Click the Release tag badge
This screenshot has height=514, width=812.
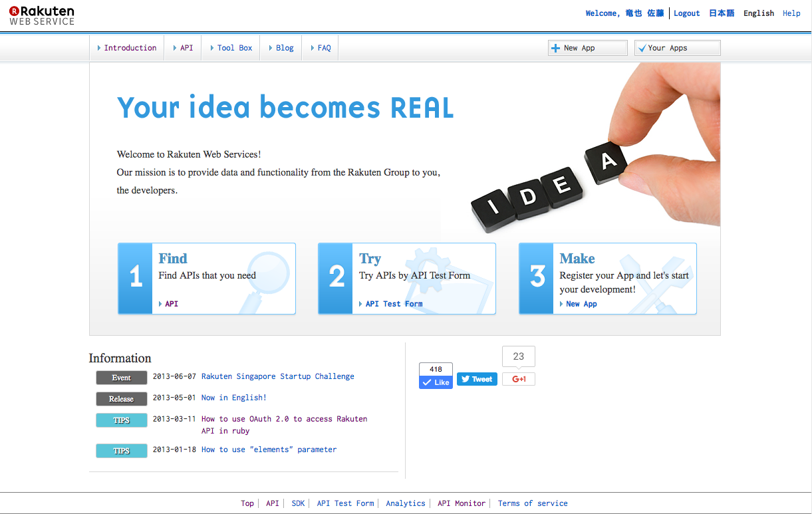click(122, 399)
